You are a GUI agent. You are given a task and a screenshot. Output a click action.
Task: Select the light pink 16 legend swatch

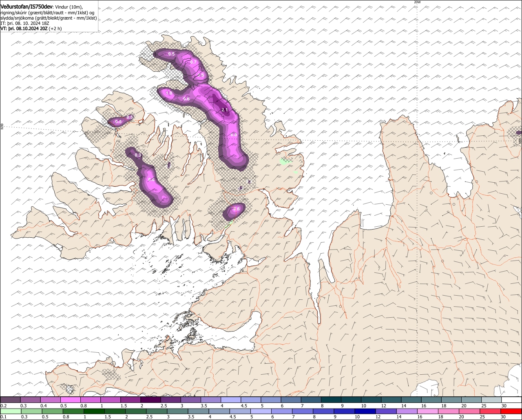click(x=427, y=411)
